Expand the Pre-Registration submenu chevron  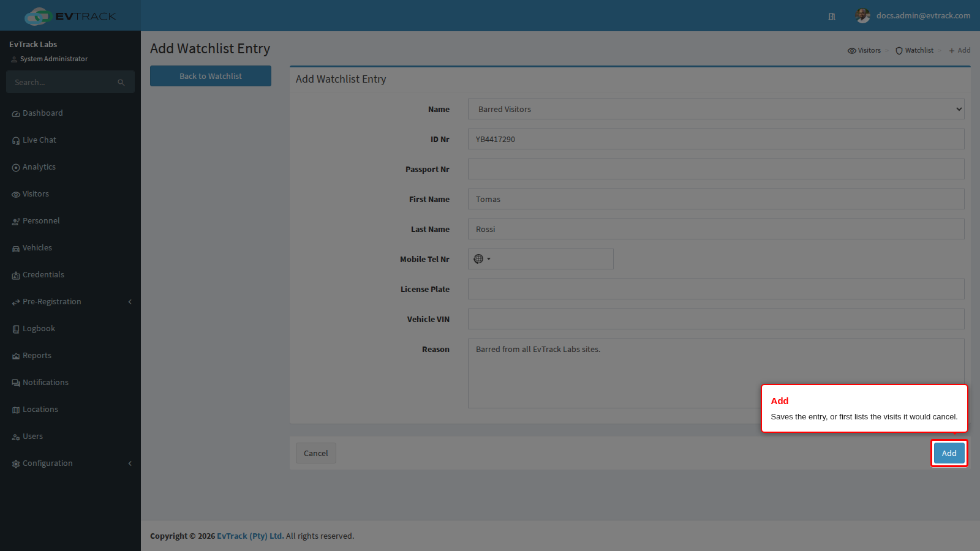tap(130, 302)
